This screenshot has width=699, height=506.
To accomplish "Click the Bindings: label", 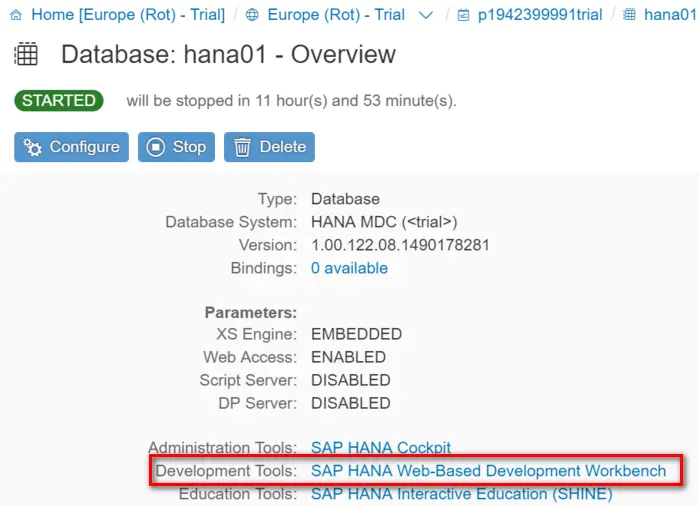I will (x=263, y=268).
